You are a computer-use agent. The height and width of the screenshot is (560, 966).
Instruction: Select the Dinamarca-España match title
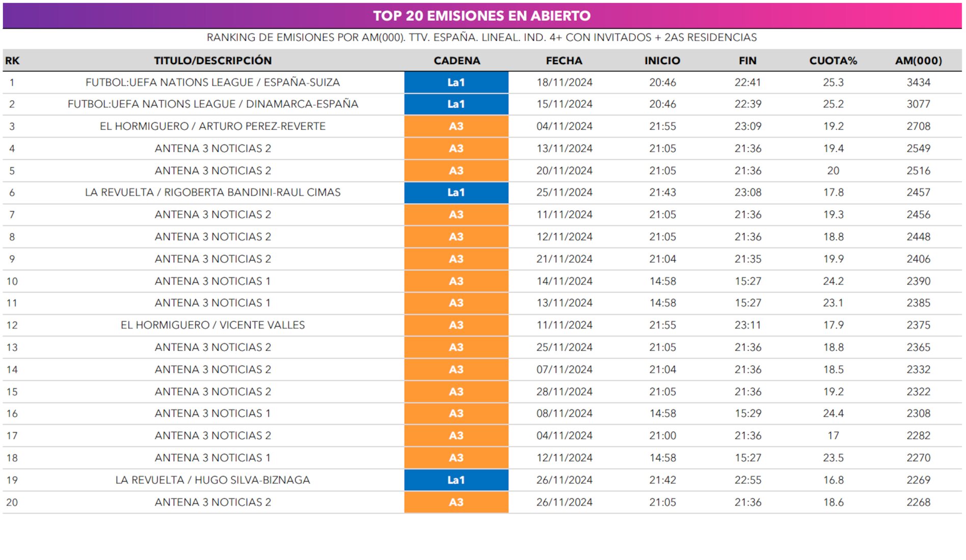click(x=212, y=104)
